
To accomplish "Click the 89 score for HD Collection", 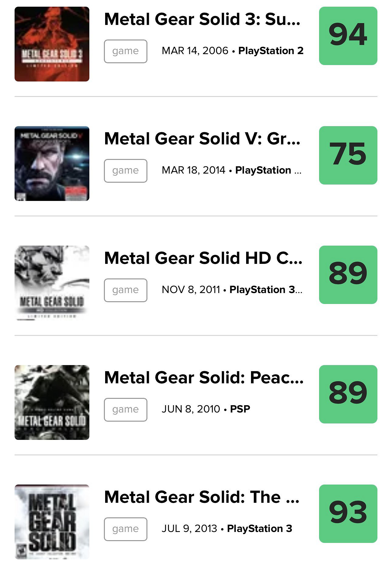I will point(348,275).
